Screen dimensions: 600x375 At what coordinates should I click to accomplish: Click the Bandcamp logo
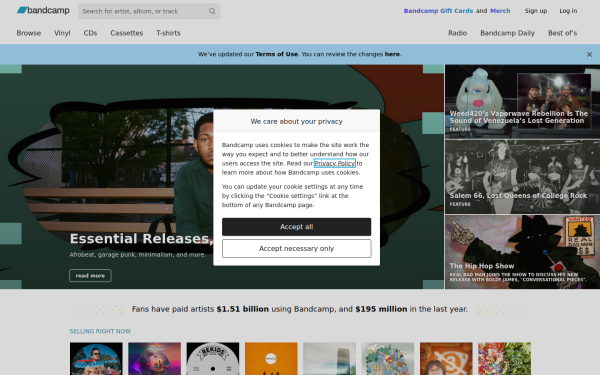[x=43, y=10]
